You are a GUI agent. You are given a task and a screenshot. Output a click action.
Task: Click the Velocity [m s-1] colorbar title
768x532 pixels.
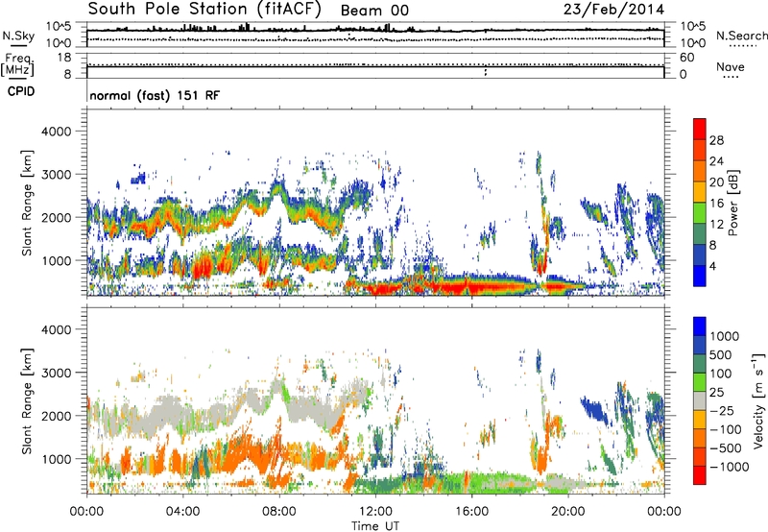(758, 400)
